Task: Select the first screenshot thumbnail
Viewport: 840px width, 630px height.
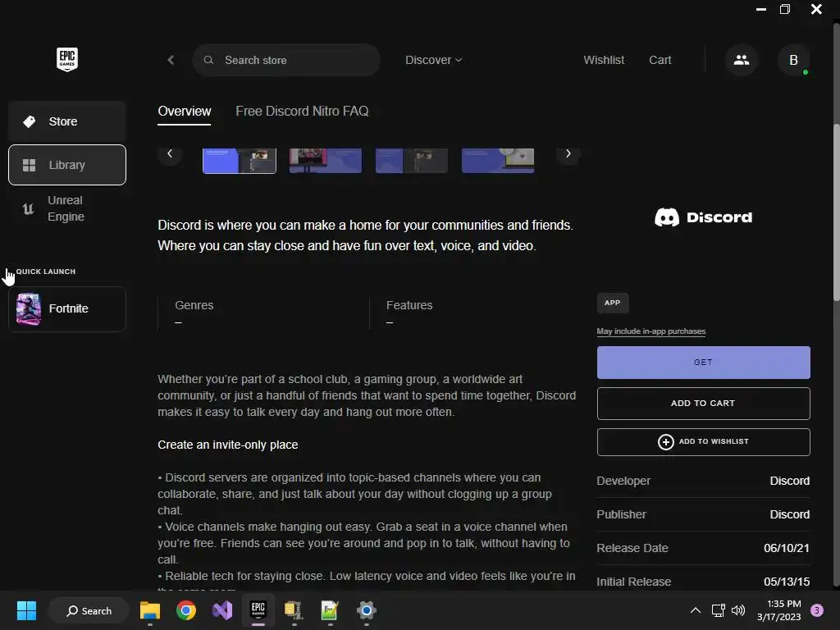Action: (240, 161)
